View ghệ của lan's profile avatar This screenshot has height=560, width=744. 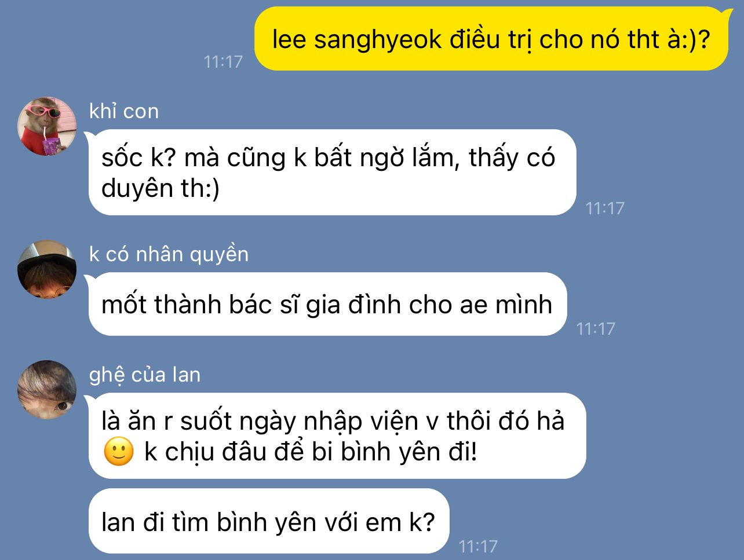pos(47,390)
